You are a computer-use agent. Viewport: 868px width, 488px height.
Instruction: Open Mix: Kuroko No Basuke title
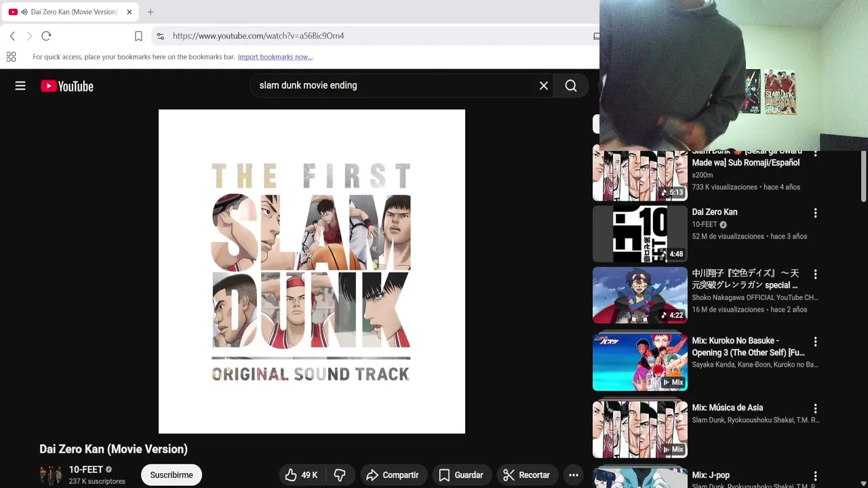pyautogui.click(x=749, y=346)
